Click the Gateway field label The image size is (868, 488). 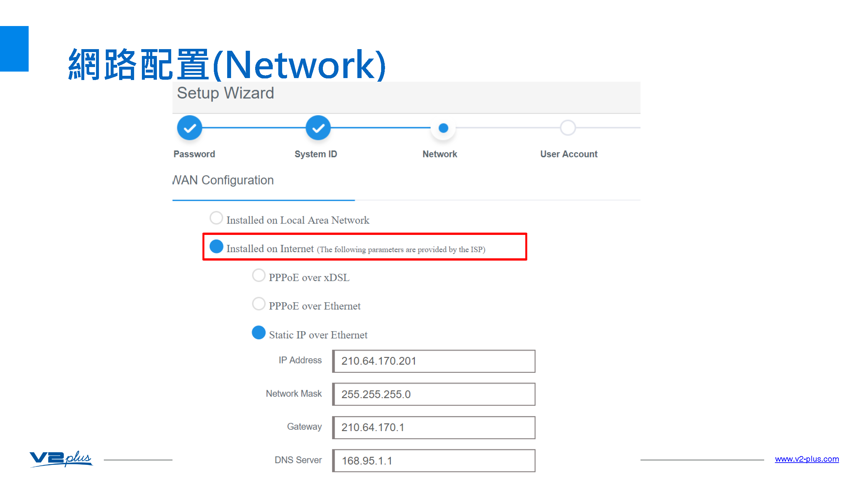point(304,427)
